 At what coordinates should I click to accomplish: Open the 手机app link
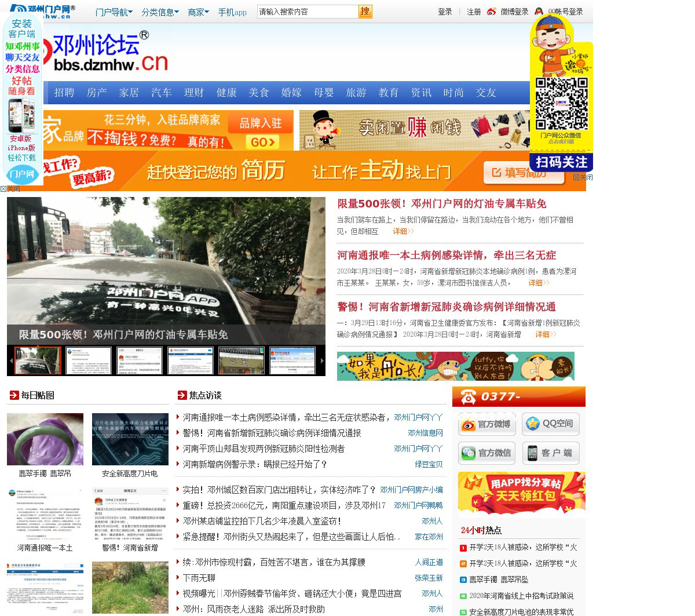point(232,12)
